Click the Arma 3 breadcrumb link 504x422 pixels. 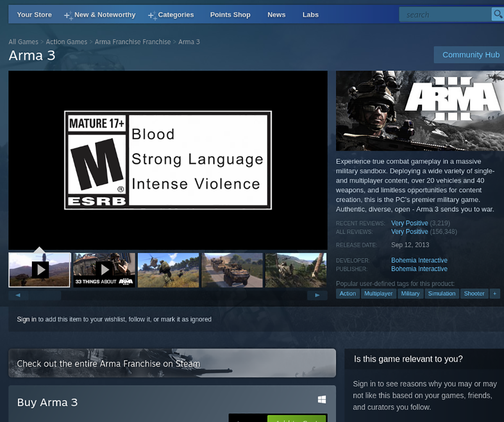pyautogui.click(x=189, y=42)
